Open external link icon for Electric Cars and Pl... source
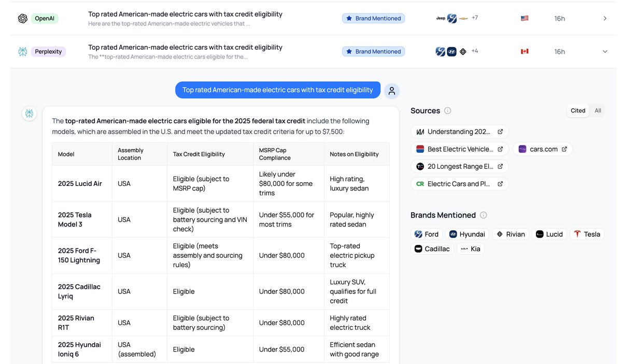Viewport: 622px width, 364px height. click(500, 184)
